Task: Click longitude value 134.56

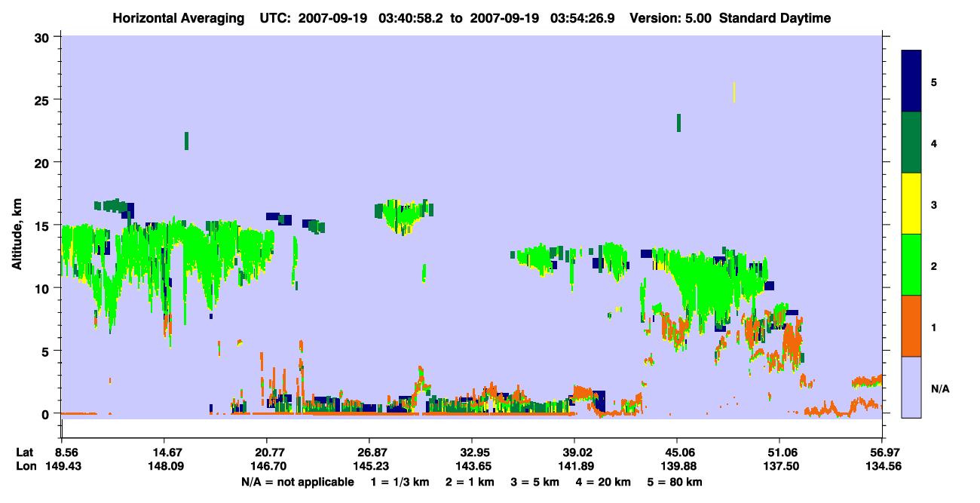Action: (882, 467)
